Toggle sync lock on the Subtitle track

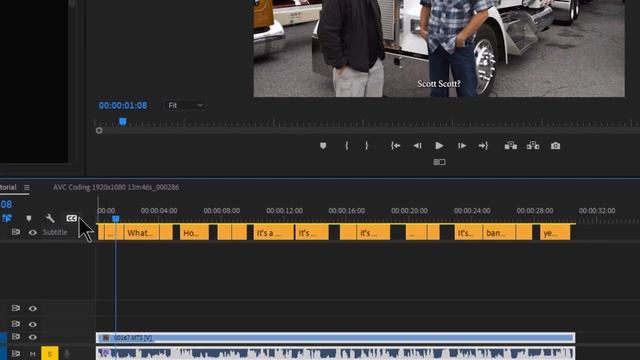click(16, 232)
